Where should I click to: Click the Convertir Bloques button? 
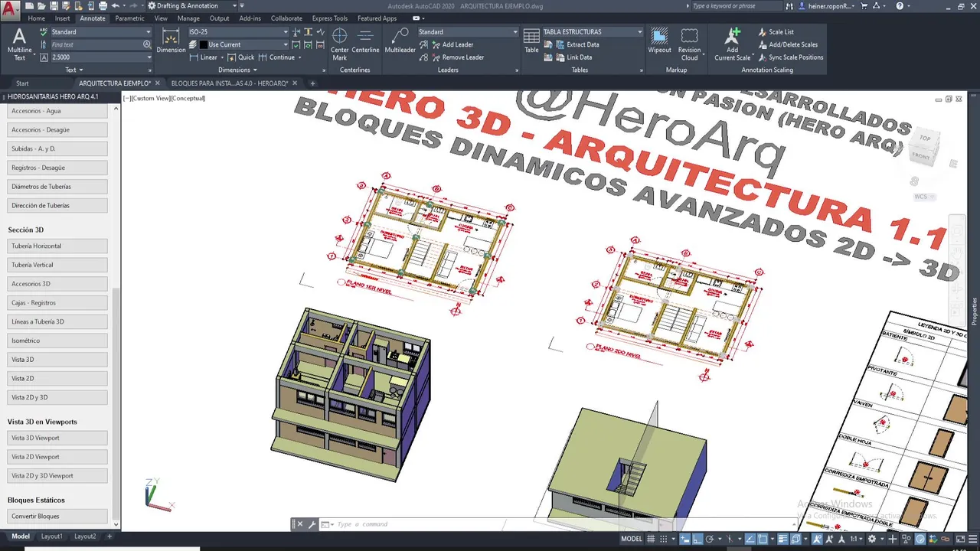[57, 516]
